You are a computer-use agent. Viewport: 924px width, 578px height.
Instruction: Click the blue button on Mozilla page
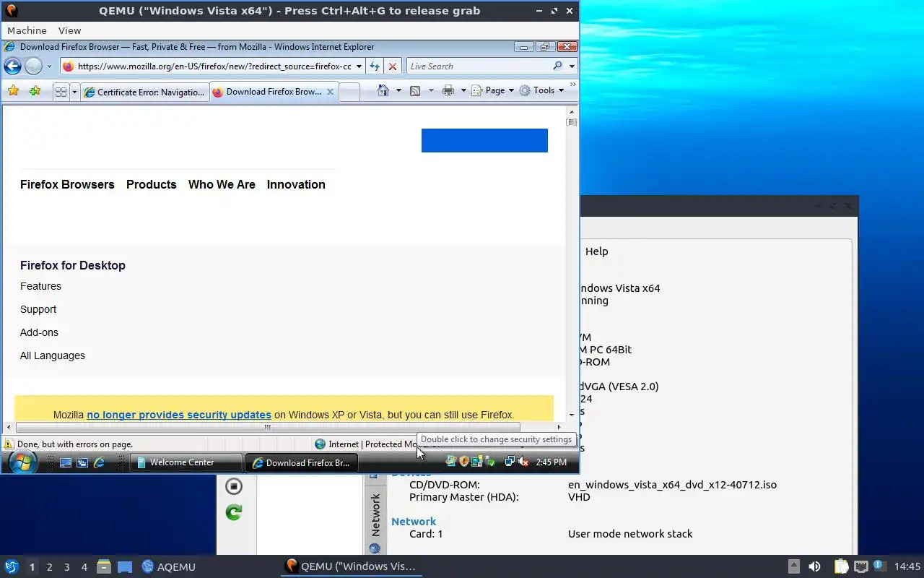[x=484, y=140]
